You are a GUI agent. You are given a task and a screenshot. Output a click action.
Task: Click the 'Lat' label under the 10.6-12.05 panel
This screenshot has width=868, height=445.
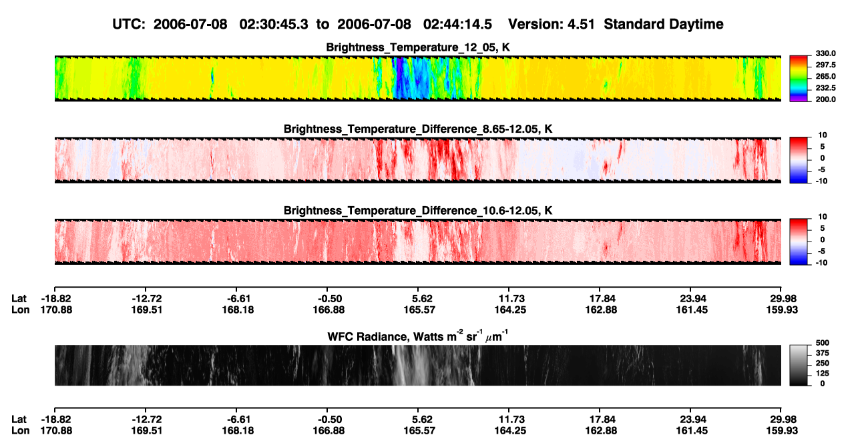pyautogui.click(x=19, y=298)
